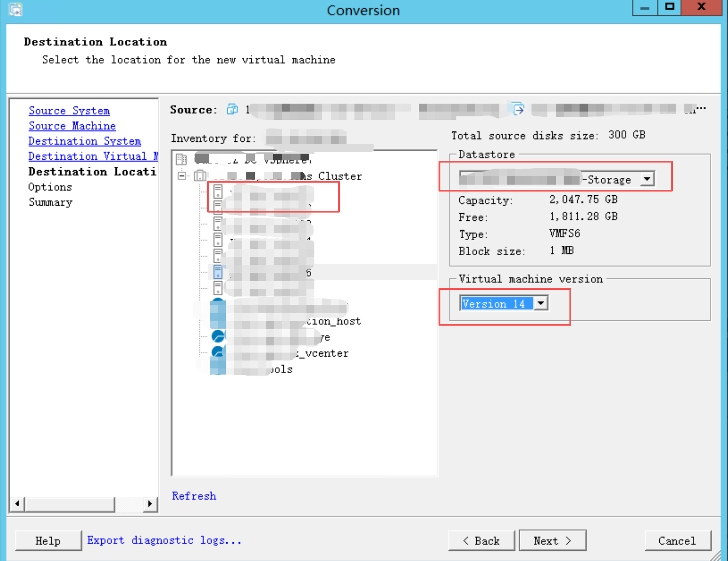
Task: Click the Refresh inventory link
Action: [194, 495]
